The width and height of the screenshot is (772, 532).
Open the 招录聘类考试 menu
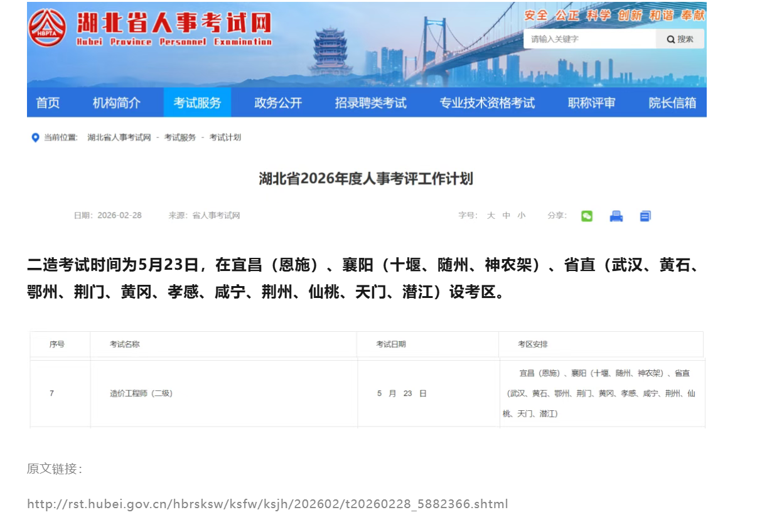(x=369, y=103)
